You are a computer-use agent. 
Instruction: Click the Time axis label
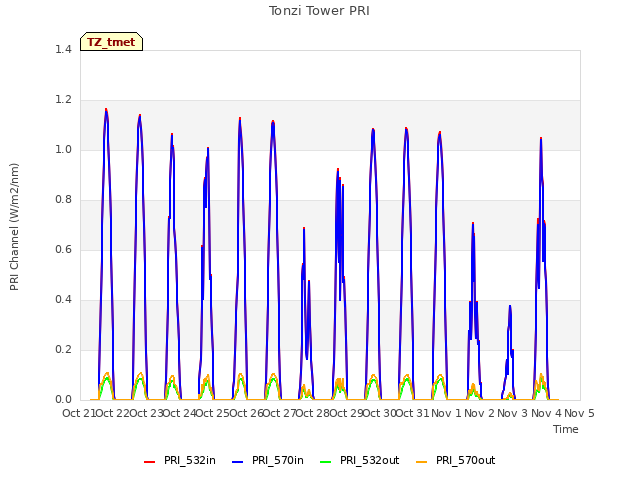pyautogui.click(x=566, y=429)
